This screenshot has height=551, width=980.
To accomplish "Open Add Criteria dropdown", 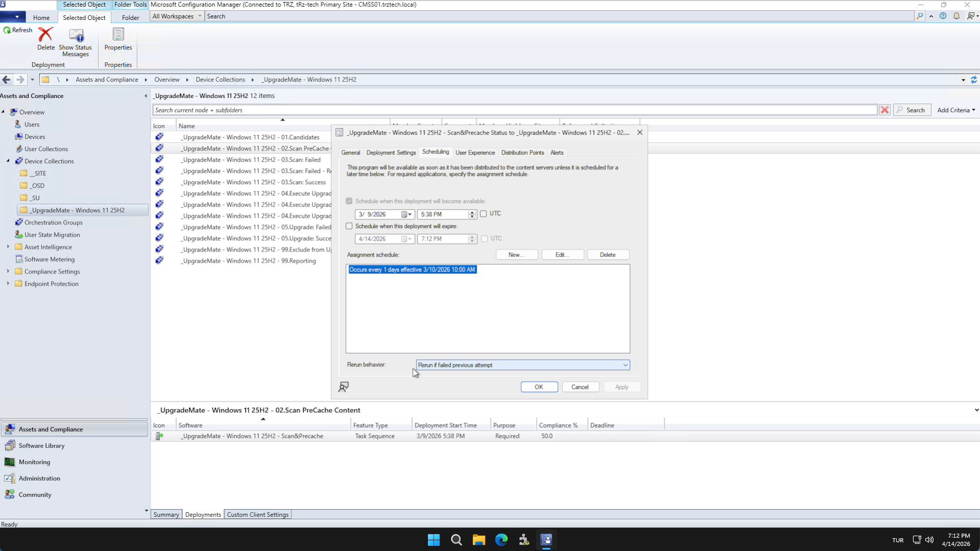I will 956,110.
